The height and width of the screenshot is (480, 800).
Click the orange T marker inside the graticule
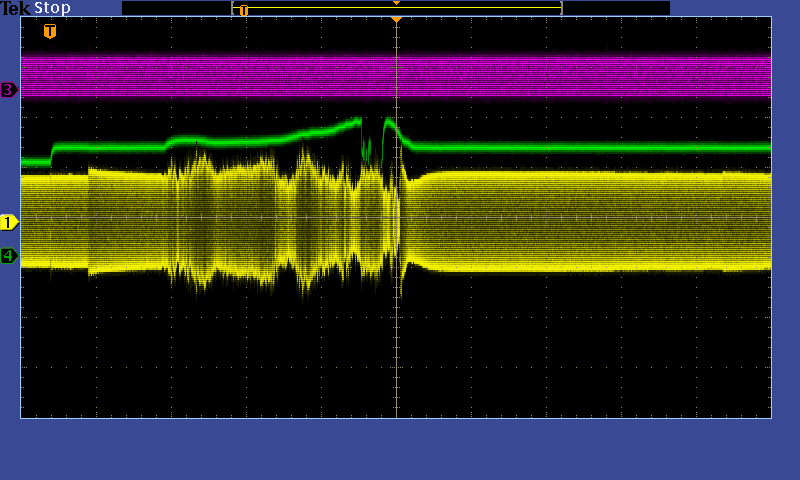coord(50,31)
